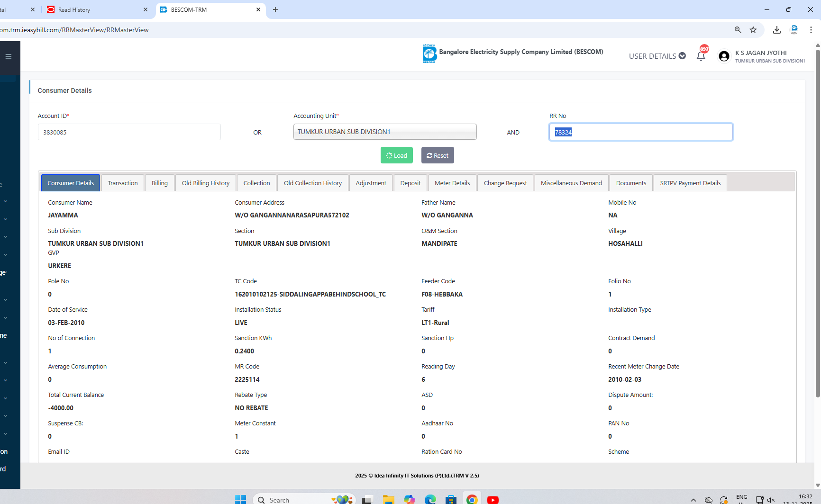The width and height of the screenshot is (821, 504).
Task: Click the Chrome taskbar icon
Action: tap(472, 500)
